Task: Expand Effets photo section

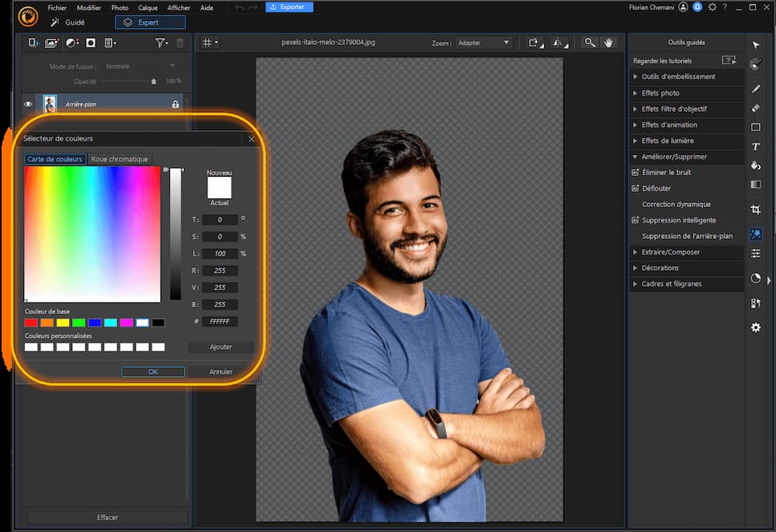Action: point(687,93)
